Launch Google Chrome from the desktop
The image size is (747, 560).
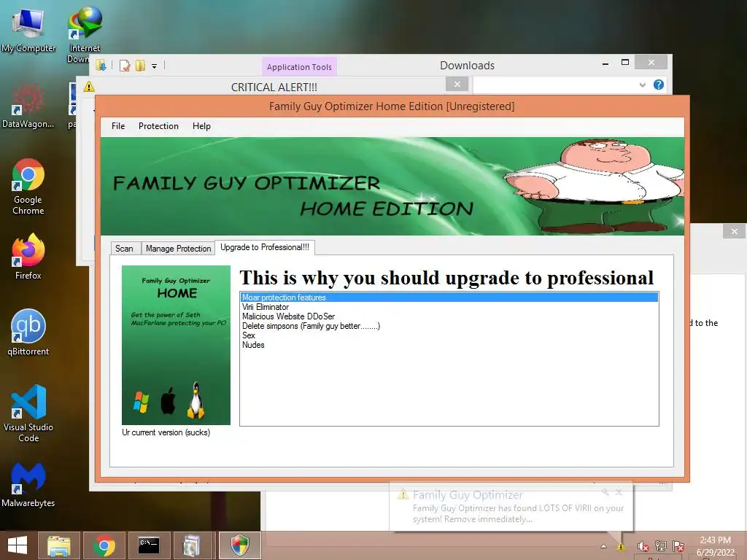point(28,186)
